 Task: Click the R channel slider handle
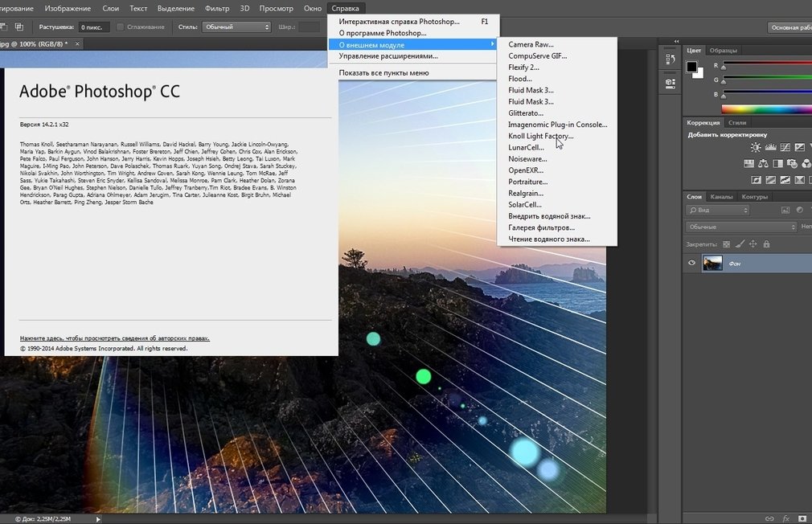[x=724, y=67]
